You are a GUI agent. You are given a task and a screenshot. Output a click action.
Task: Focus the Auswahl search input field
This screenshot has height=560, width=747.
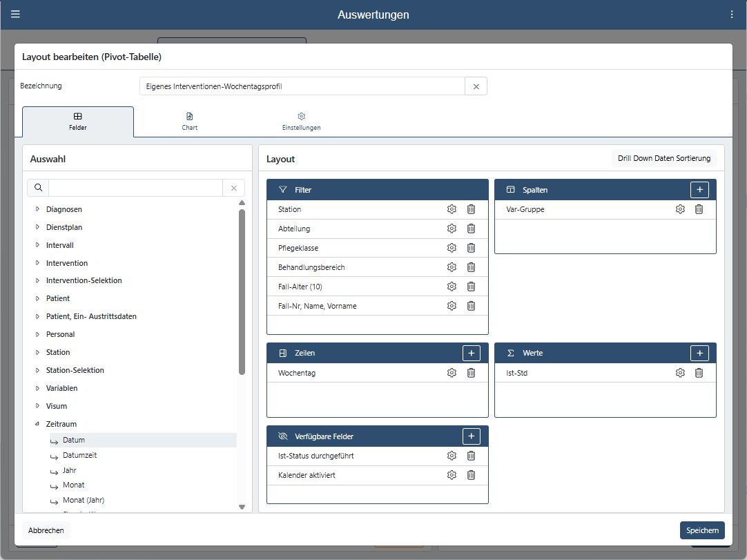[135, 188]
